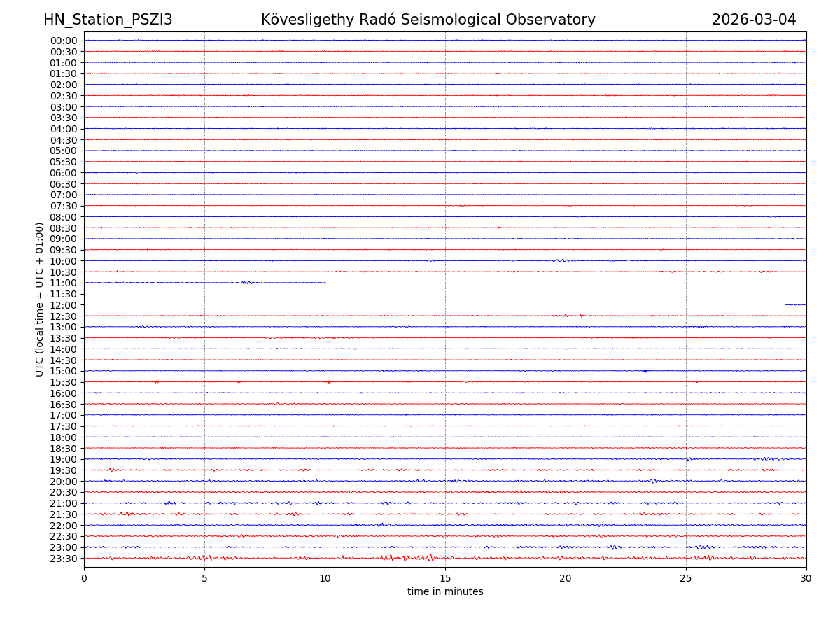Click the x-axis tick label 20

coord(566,579)
